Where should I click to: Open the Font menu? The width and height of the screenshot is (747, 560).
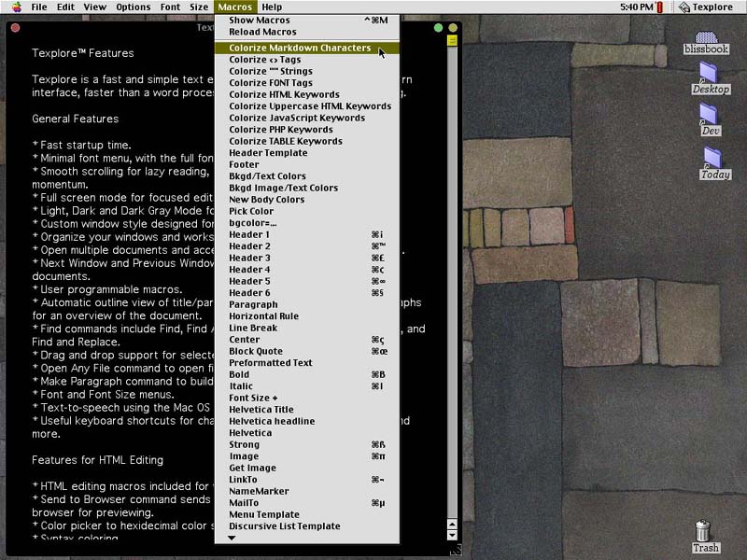[x=170, y=7]
